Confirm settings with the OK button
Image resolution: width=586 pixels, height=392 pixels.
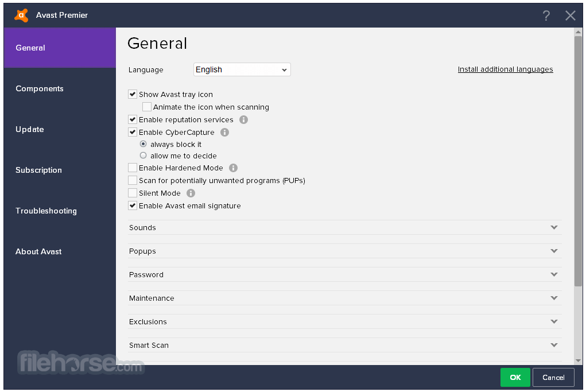coord(515,378)
